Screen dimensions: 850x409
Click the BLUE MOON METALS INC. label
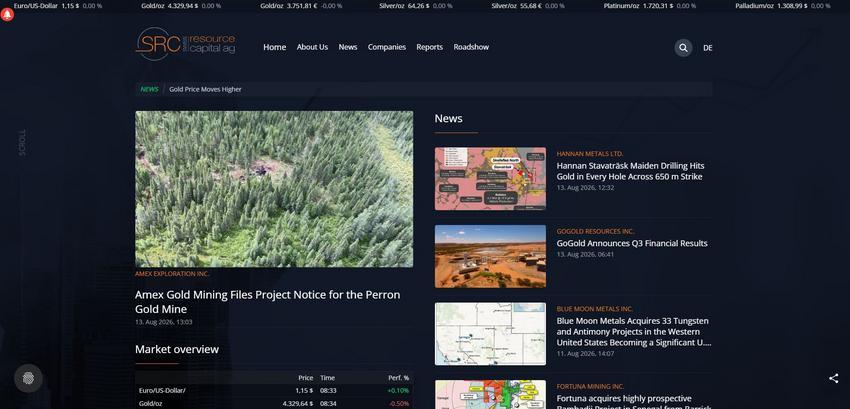[x=595, y=309]
